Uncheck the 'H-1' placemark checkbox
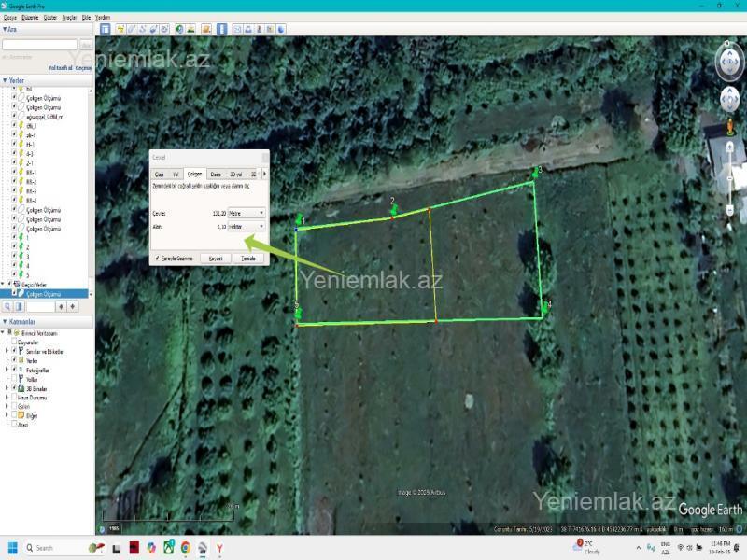 coord(14,145)
